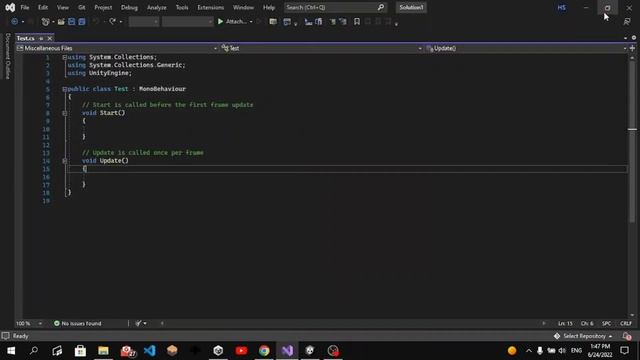Open the Window menu
Screen dimensions: 640x360
(243, 7)
